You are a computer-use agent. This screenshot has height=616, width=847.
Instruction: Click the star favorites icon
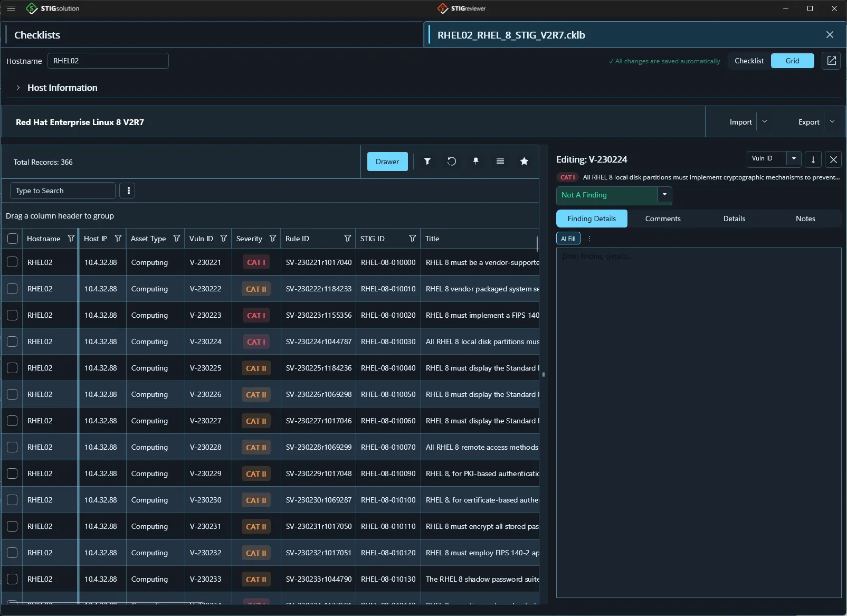click(x=524, y=162)
